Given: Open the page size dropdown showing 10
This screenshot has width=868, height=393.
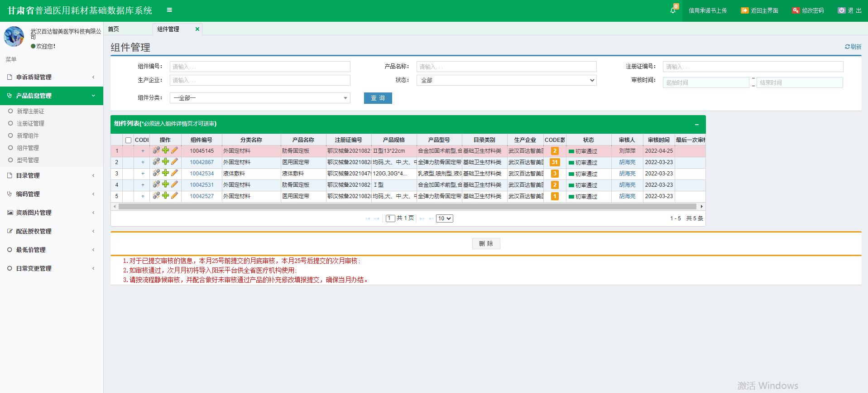Looking at the screenshot, I should point(444,218).
